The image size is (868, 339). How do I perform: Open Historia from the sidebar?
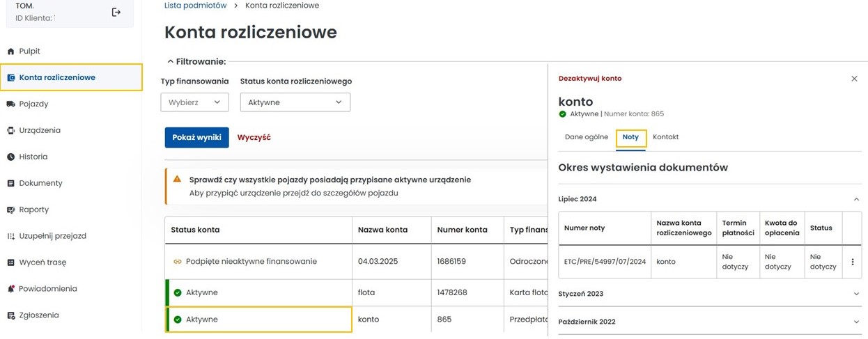pyautogui.click(x=33, y=157)
